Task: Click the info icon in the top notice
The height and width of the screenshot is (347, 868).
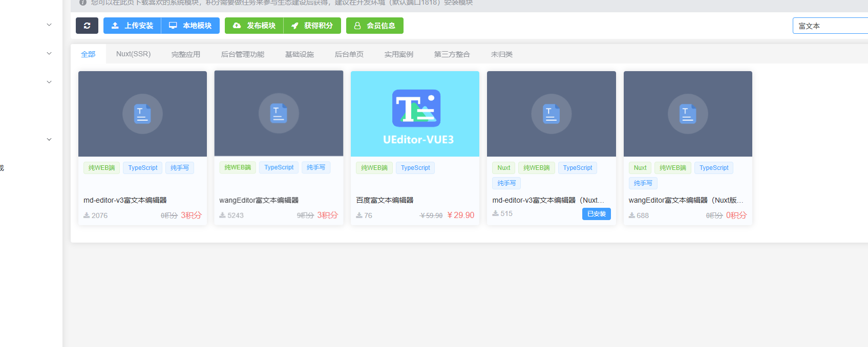Action: coord(83,3)
